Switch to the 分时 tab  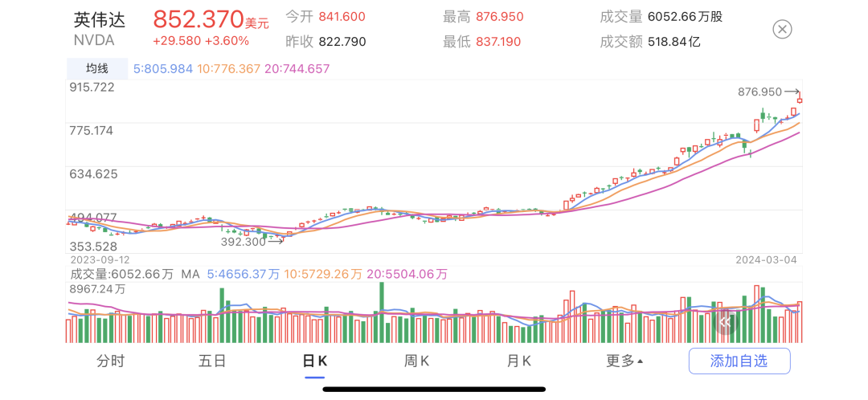pyautogui.click(x=111, y=361)
